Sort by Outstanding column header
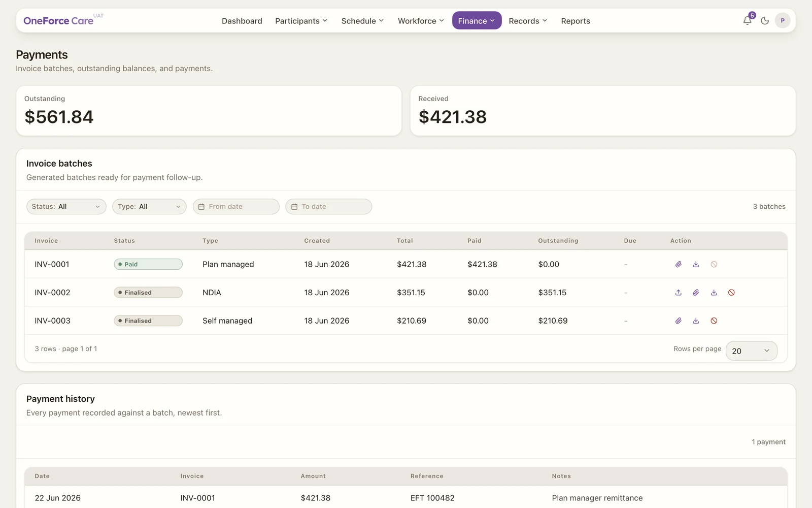Viewport: 812px width, 508px height. [x=558, y=241]
